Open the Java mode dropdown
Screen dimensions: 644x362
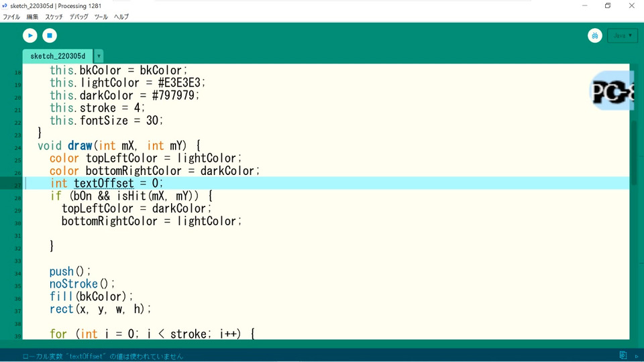(x=623, y=36)
